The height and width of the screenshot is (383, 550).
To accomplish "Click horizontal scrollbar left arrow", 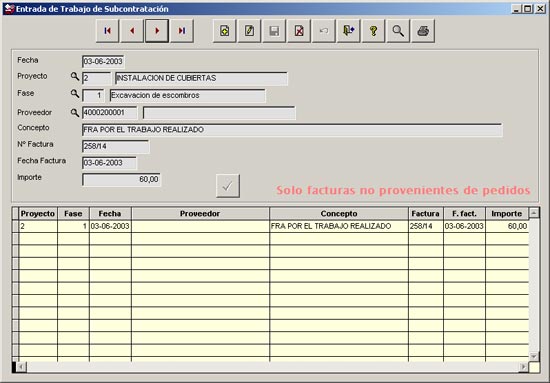I will coord(21,367).
